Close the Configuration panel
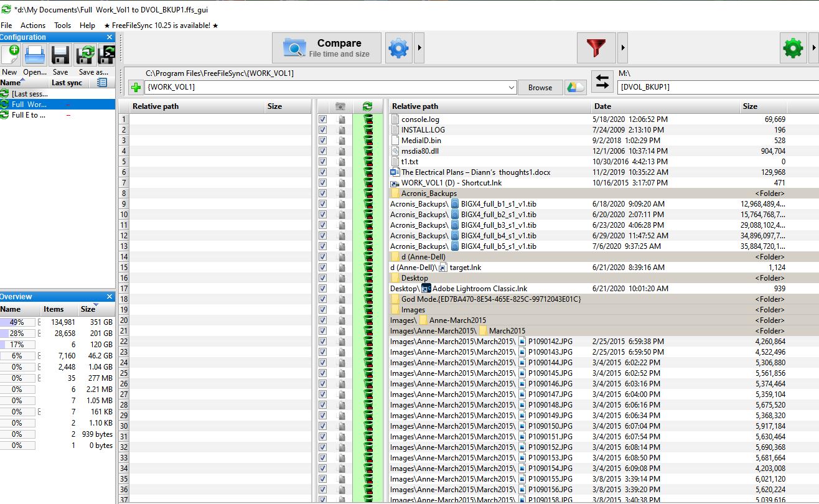 pyautogui.click(x=110, y=37)
